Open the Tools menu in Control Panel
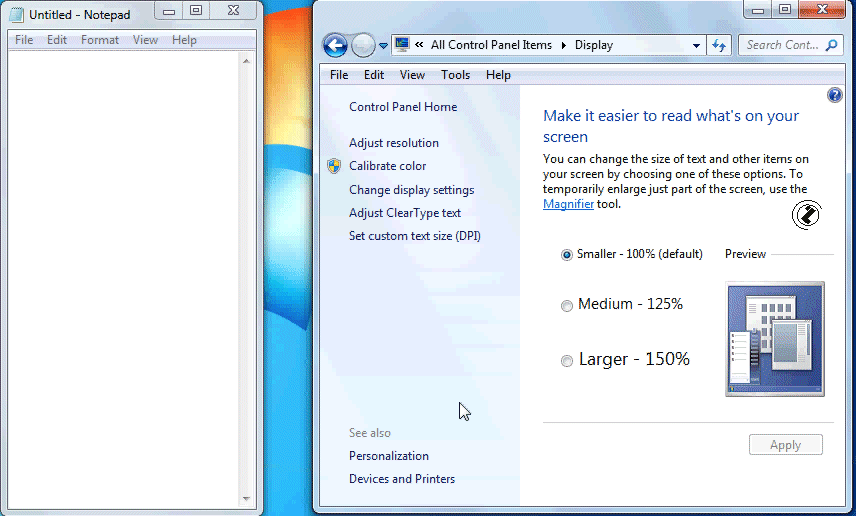 (x=455, y=75)
